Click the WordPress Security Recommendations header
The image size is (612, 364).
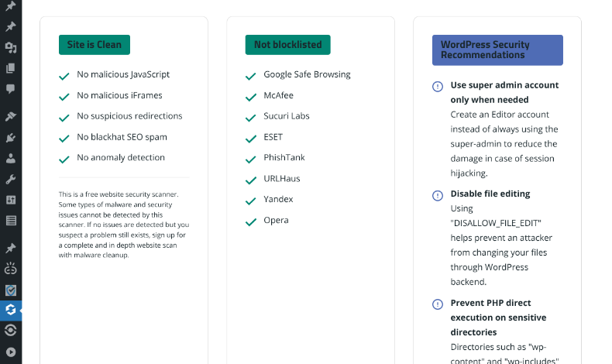(497, 50)
